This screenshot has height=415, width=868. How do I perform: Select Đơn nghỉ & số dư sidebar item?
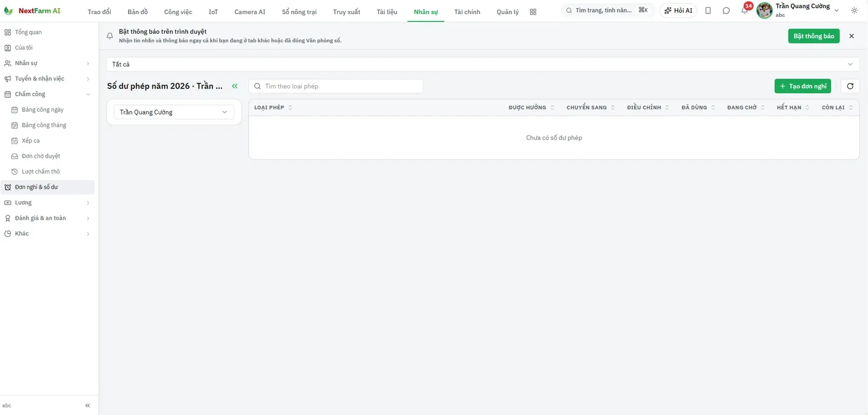click(47, 187)
